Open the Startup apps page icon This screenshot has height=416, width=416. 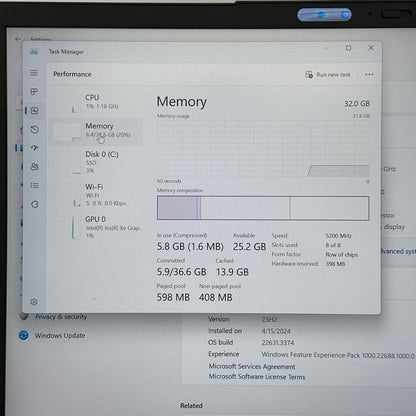34,148
